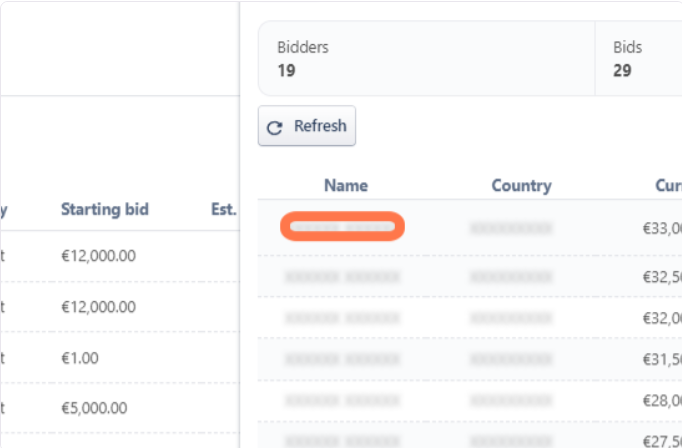Select the €1.00 starting bid row
Screen dimensions: 682x448
pos(80,357)
